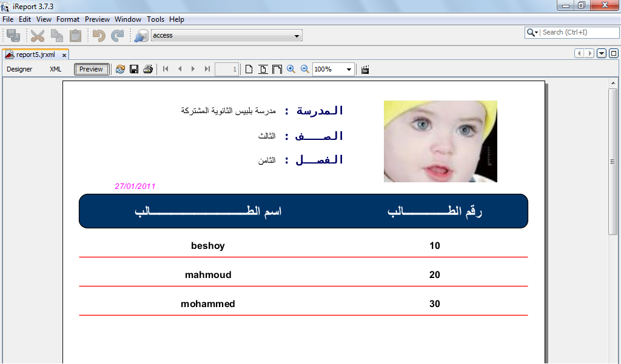Close the report5.jrxml tab
The width and height of the screenshot is (621, 364).
click(64, 55)
